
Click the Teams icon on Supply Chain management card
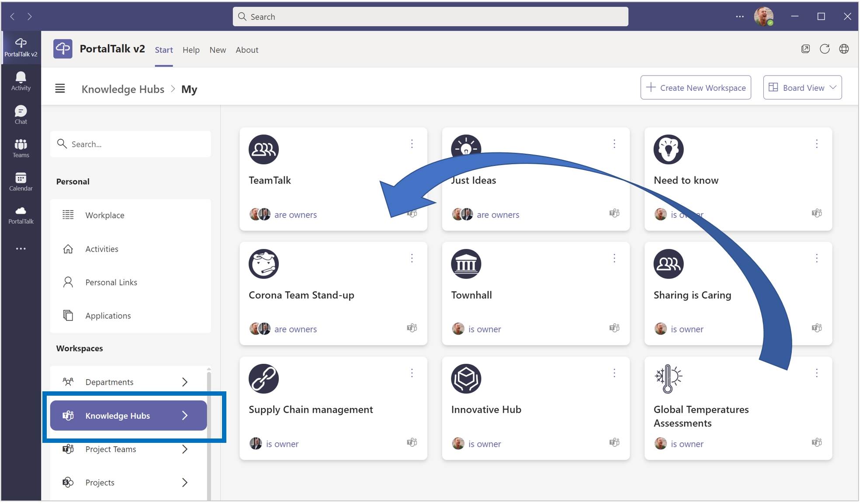[412, 442]
